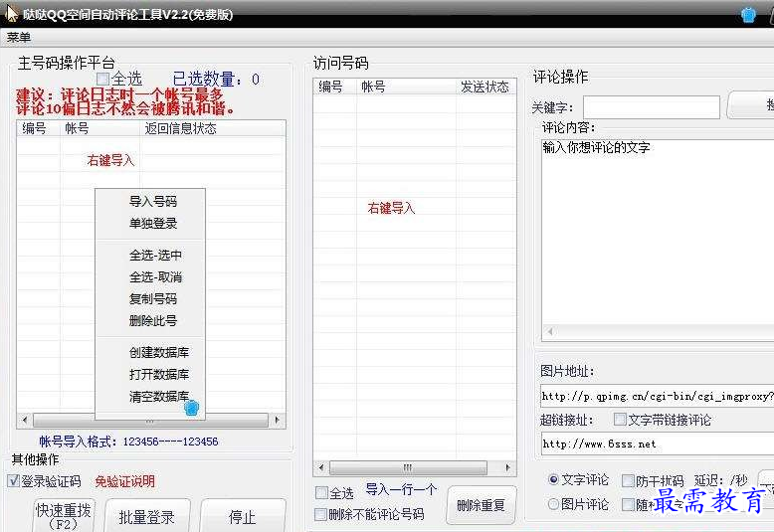This screenshot has width=774, height=532.
Task: Click the left arrow of 访问号码 list scrollbar
Action: [321, 467]
